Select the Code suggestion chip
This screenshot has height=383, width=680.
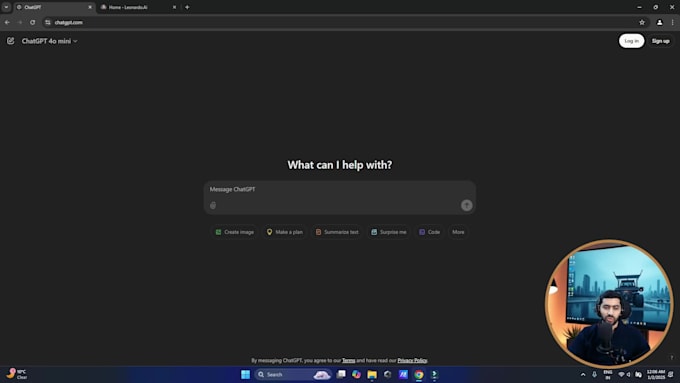coord(429,232)
